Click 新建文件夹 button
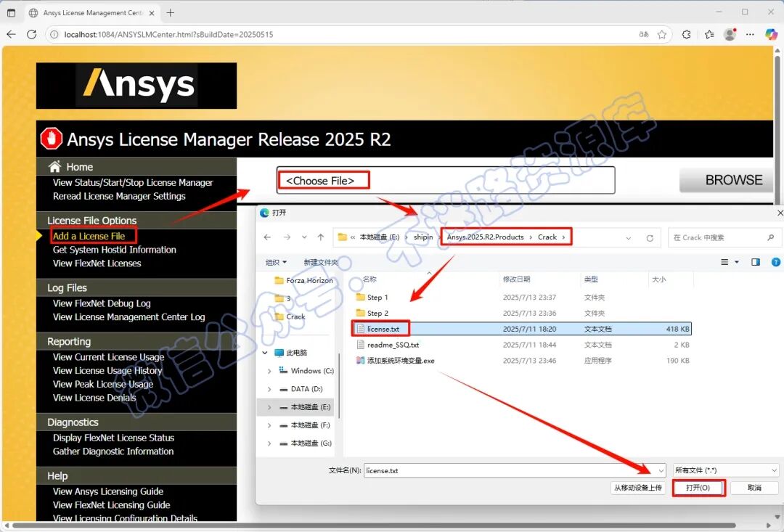 click(321, 262)
